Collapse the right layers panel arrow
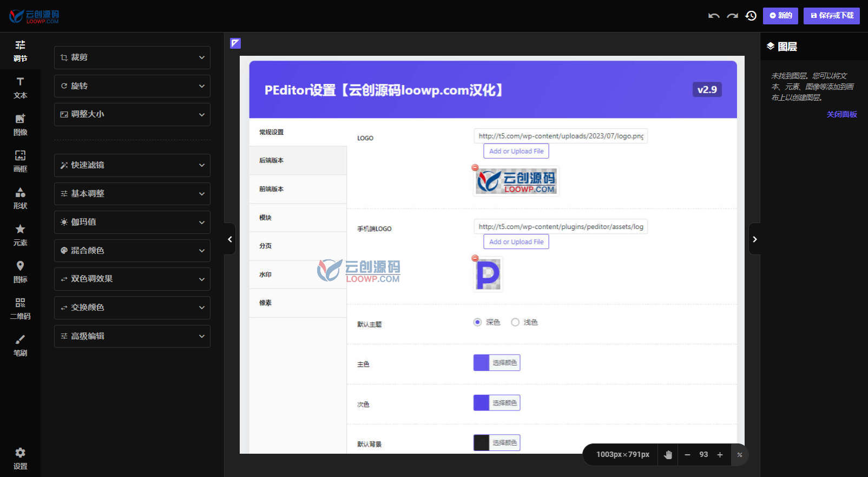 coord(755,239)
